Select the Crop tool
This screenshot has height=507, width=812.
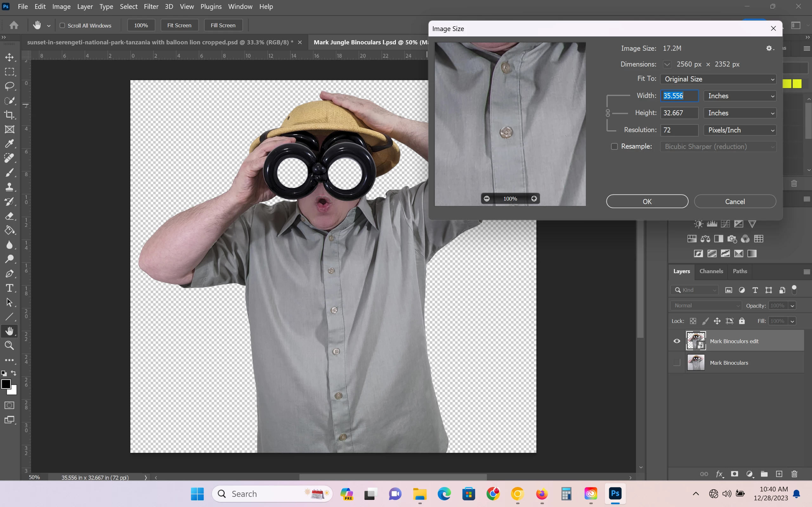[x=10, y=115]
